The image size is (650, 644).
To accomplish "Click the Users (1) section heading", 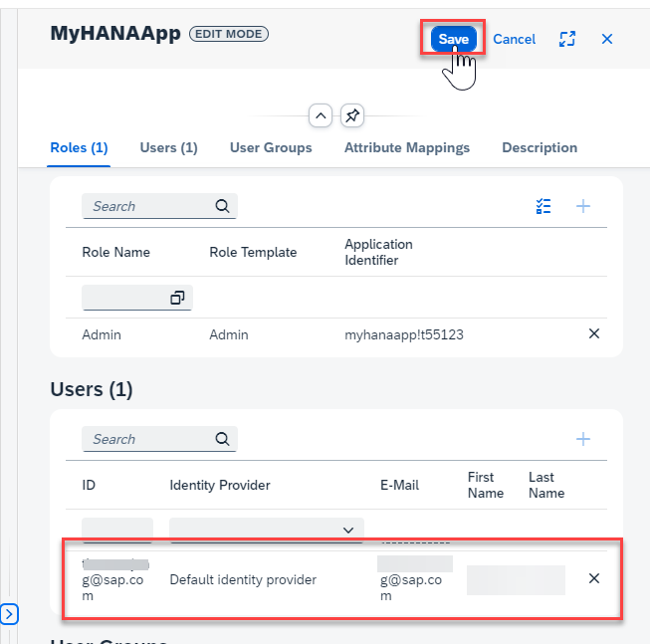I will coord(92,389).
